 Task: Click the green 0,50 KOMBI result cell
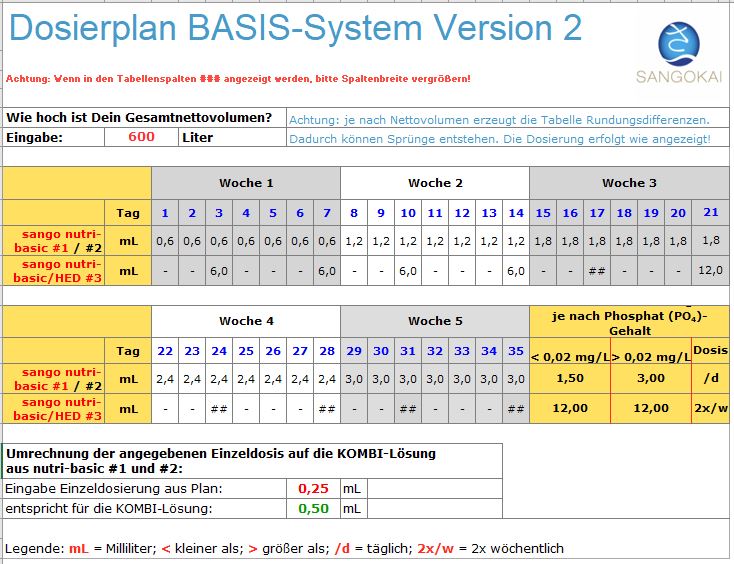[x=314, y=508]
